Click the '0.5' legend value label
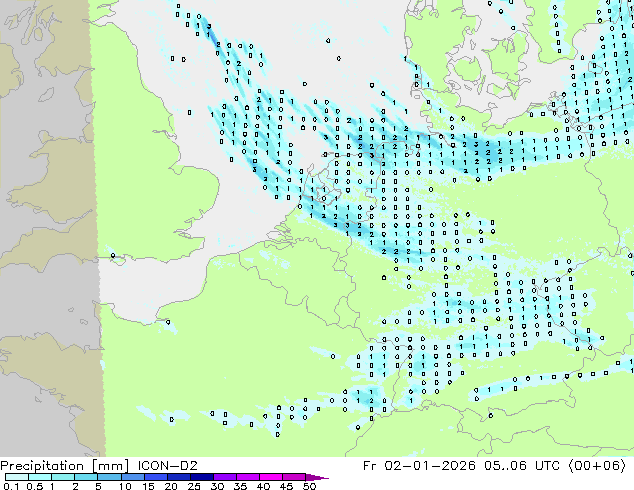This screenshot has width=634, height=490. pyautogui.click(x=35, y=486)
